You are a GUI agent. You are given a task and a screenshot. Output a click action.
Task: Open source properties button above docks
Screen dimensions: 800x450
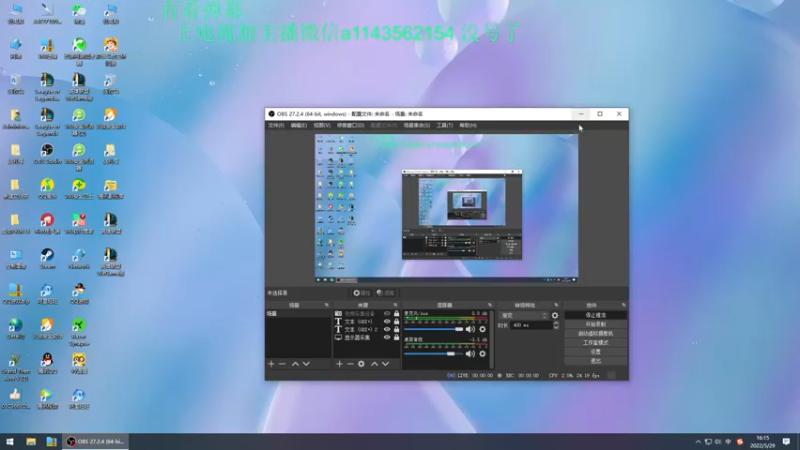pos(362,293)
